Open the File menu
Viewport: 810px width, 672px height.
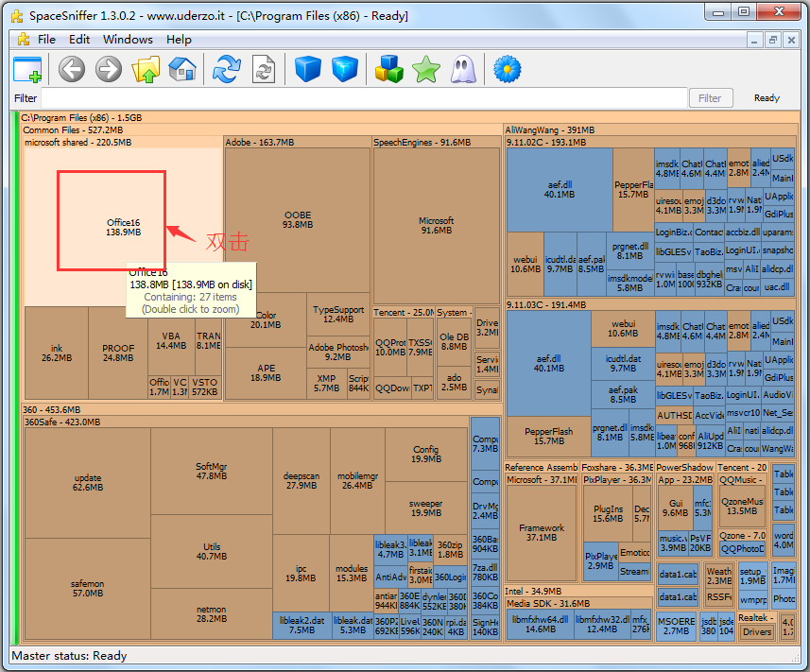point(46,39)
